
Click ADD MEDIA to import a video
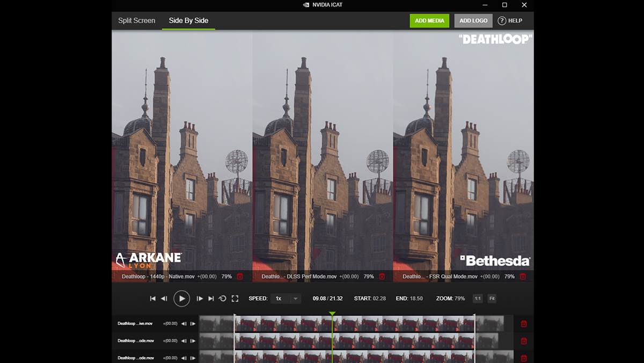[x=429, y=20]
